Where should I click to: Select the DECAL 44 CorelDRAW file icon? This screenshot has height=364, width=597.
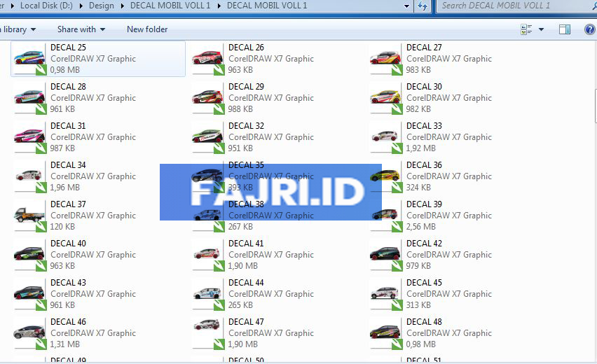pyautogui.click(x=208, y=294)
